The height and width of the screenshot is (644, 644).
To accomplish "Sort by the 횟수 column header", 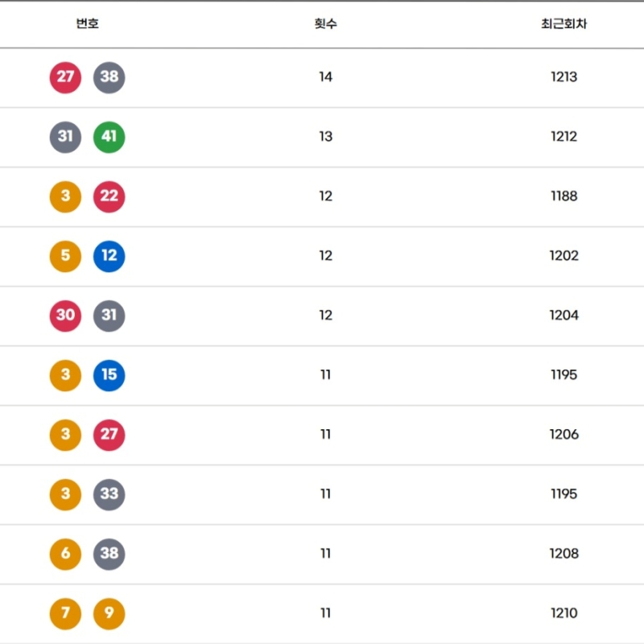I will click(x=325, y=24).
